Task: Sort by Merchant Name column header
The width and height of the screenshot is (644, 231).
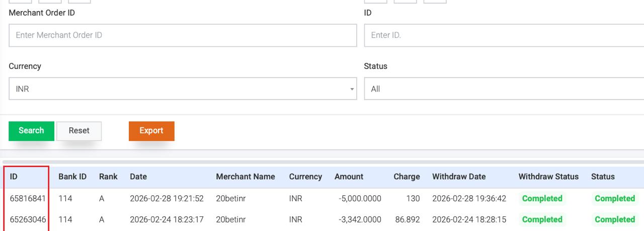Action: pyautogui.click(x=246, y=177)
